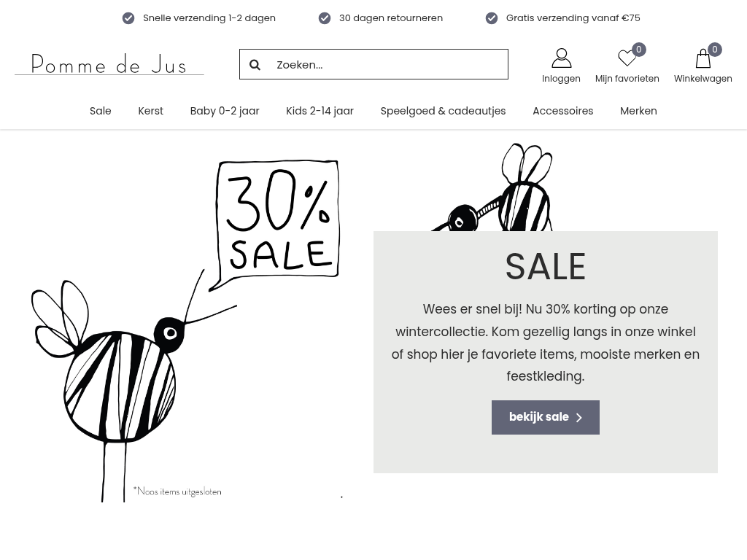Open the Sale menu item

pyautogui.click(x=101, y=111)
